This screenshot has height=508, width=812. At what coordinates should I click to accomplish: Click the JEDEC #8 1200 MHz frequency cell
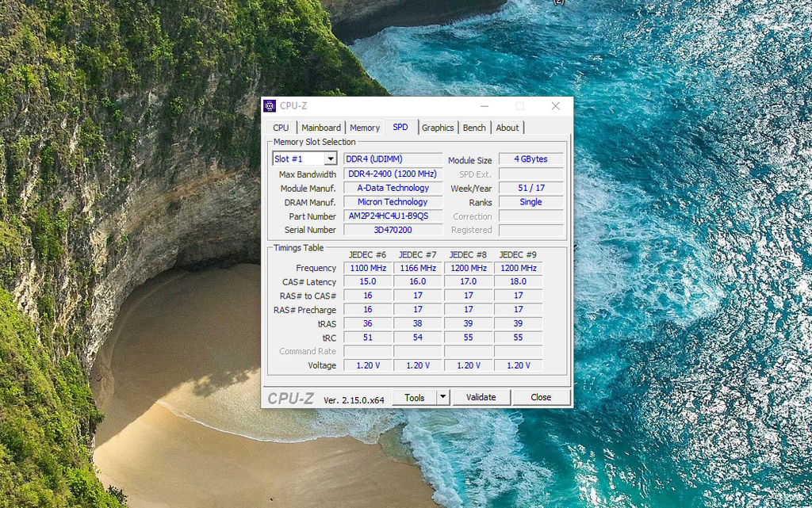click(468, 268)
